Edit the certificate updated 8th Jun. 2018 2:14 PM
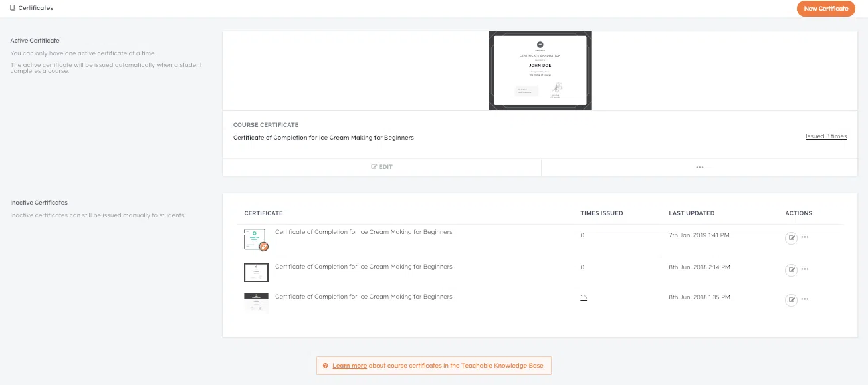Viewport: 868px width, 385px height. (791, 269)
